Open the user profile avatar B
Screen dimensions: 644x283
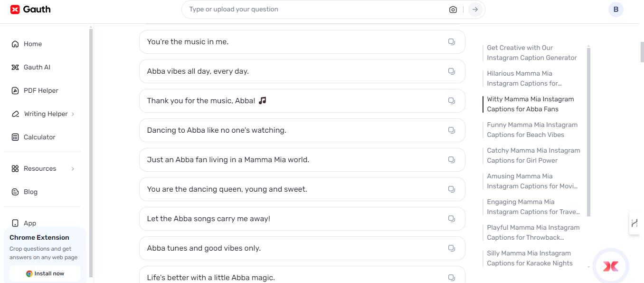click(616, 10)
